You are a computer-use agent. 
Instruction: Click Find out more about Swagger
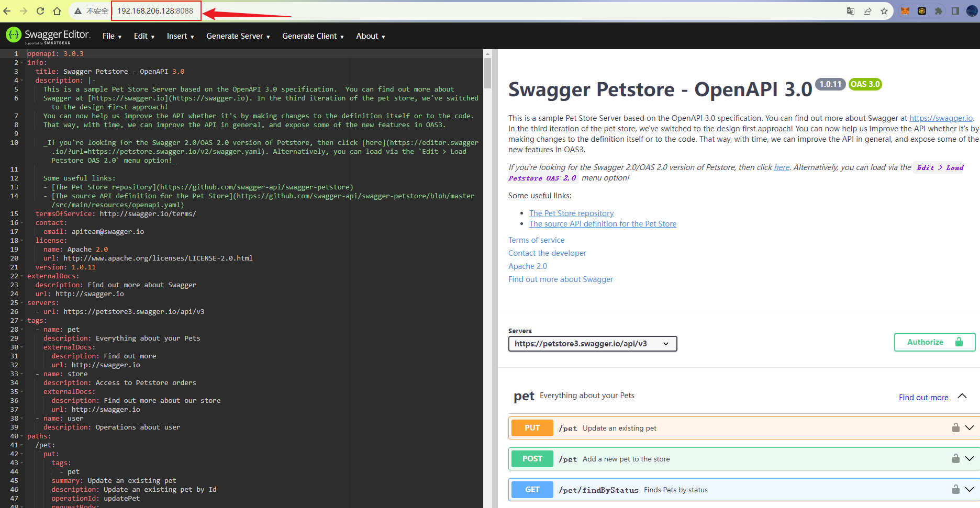click(x=561, y=279)
